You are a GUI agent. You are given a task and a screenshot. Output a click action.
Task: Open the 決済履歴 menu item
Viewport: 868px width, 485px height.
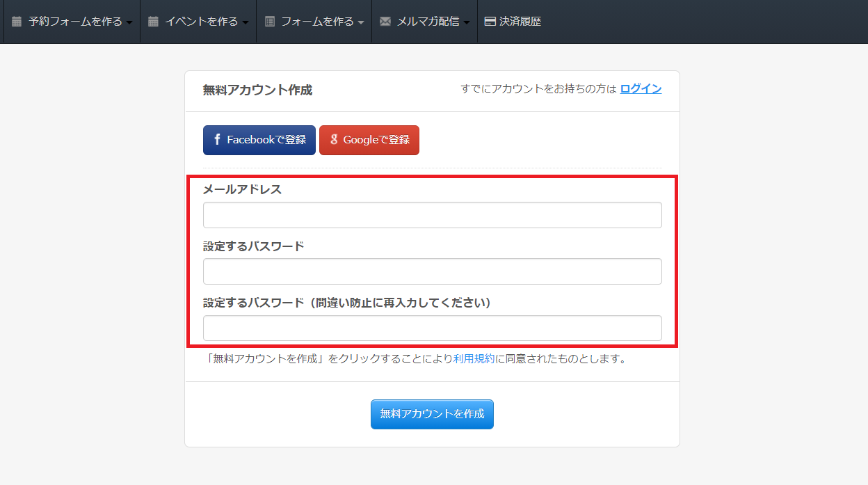tap(520, 22)
